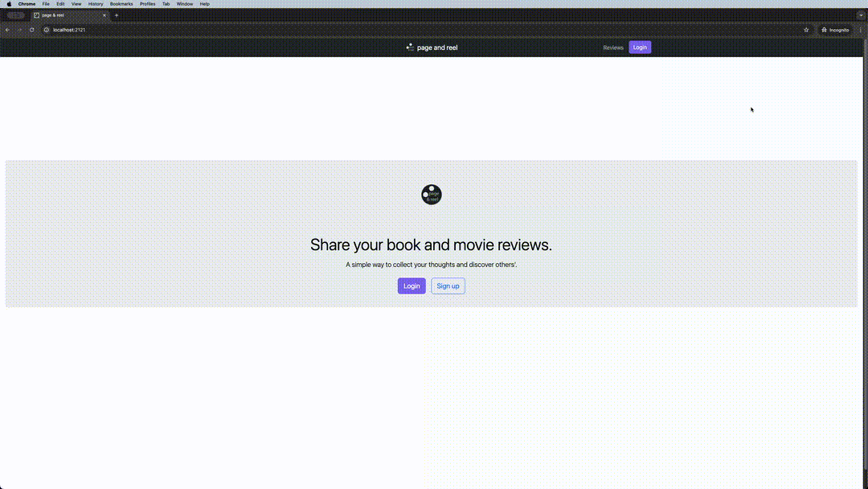Reload the page using the refresh icon
The image size is (868, 489).
pyautogui.click(x=32, y=30)
